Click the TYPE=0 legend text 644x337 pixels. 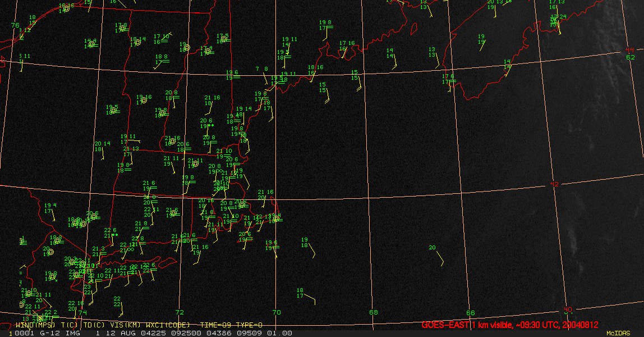[x=249, y=325]
